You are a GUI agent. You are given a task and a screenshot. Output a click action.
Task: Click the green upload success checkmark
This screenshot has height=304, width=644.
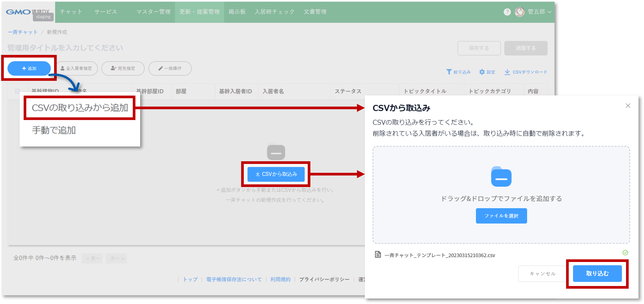[x=625, y=253]
